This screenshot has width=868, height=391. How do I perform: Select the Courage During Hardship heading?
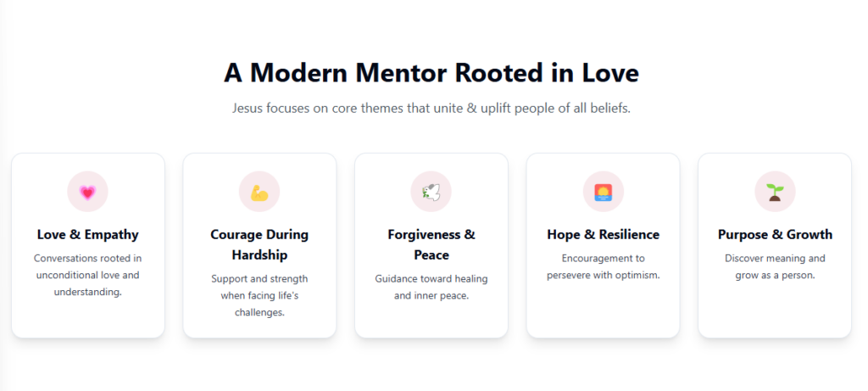coord(259,244)
